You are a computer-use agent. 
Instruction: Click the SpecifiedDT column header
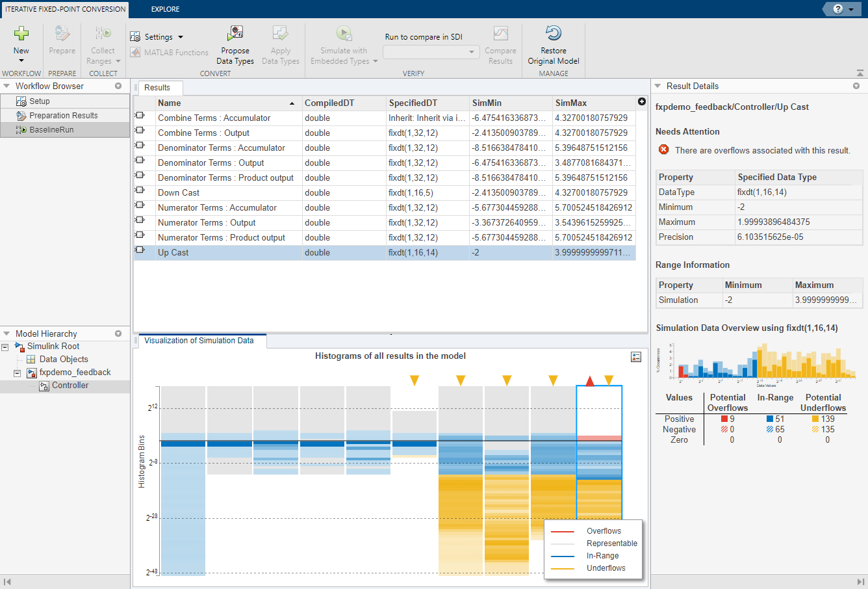coord(428,103)
